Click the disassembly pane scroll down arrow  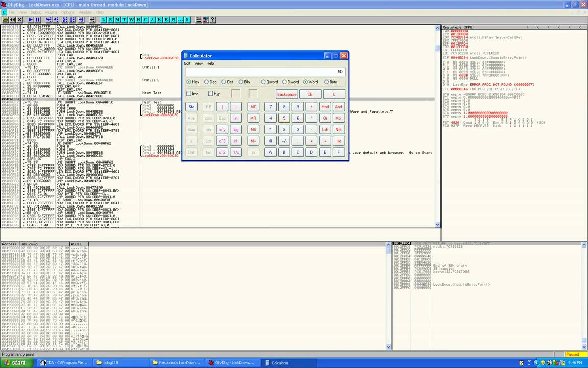coord(437,224)
